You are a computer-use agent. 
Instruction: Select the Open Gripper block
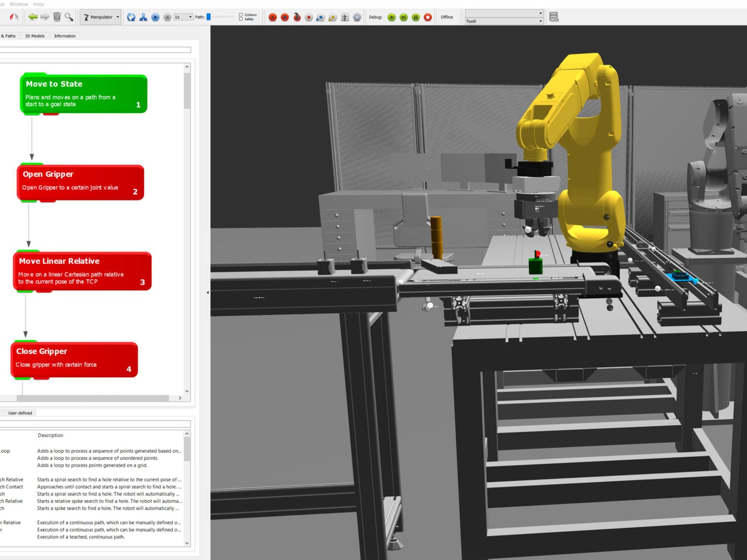click(80, 183)
